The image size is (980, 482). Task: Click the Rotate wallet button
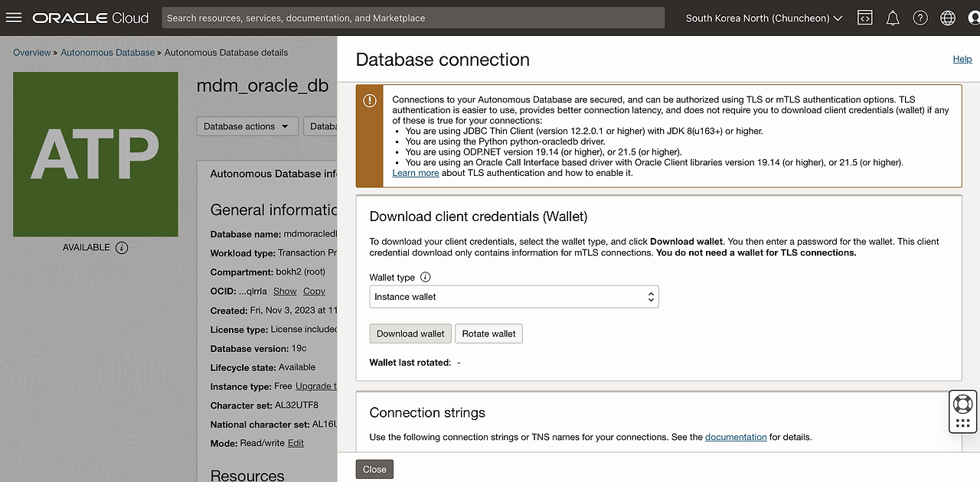pos(489,334)
